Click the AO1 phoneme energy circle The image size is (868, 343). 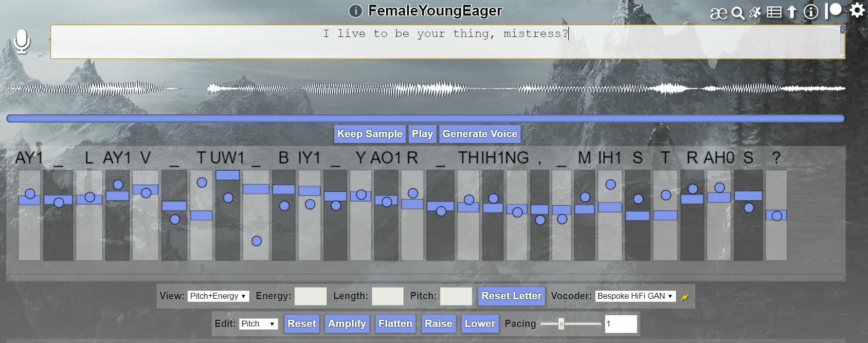(x=387, y=201)
